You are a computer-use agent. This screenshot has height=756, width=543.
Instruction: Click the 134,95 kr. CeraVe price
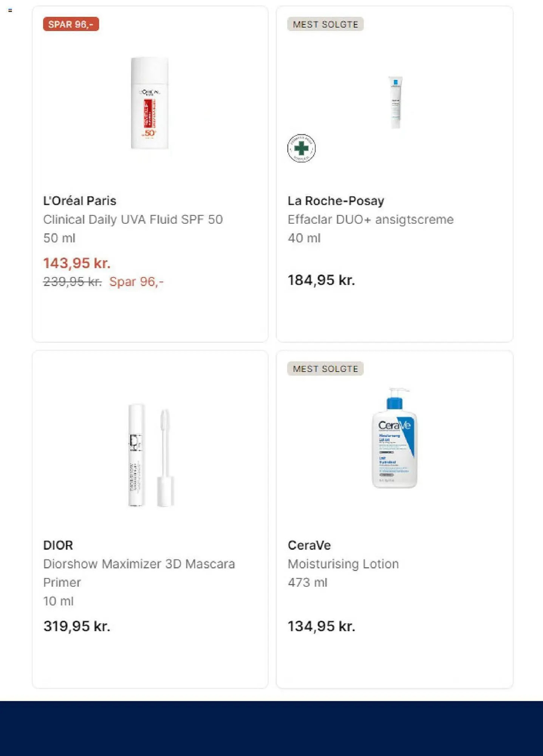(x=321, y=626)
